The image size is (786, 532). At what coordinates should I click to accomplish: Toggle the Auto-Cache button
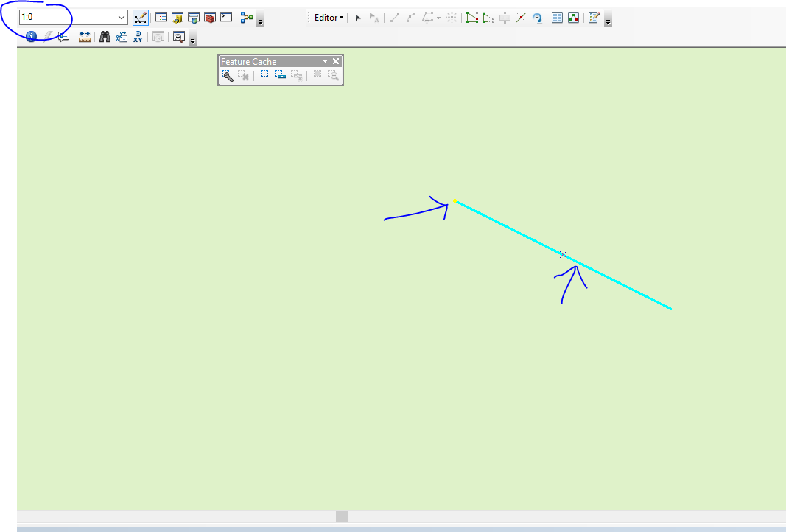pos(264,75)
